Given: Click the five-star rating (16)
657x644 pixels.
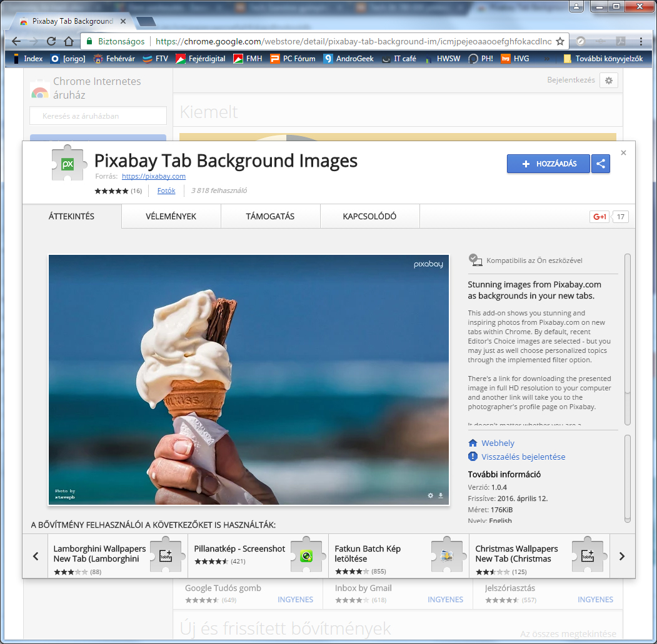Looking at the screenshot, I should click(x=118, y=191).
